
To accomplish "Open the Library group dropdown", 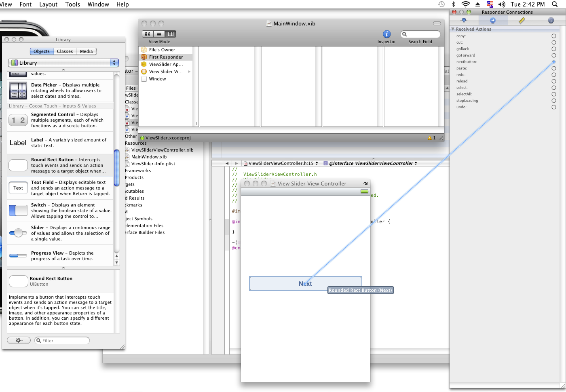I will point(63,63).
